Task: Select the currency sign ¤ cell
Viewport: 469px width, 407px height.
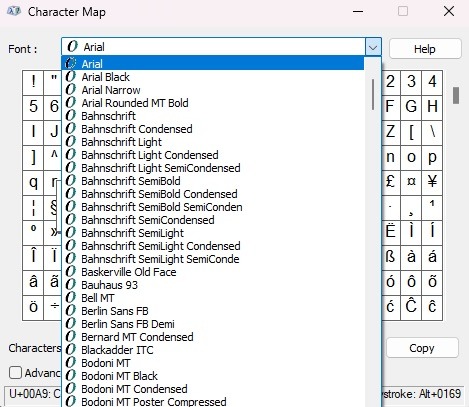Action: [x=411, y=182]
